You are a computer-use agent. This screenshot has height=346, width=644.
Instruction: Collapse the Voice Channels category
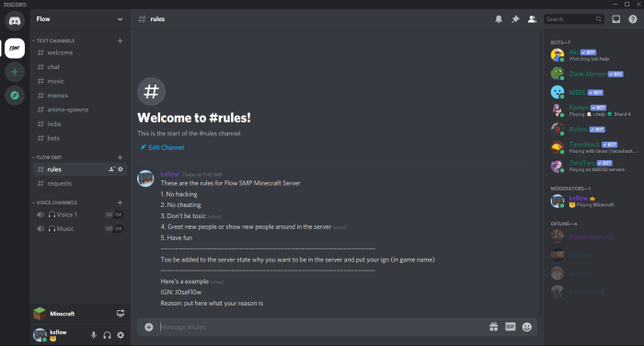point(54,202)
